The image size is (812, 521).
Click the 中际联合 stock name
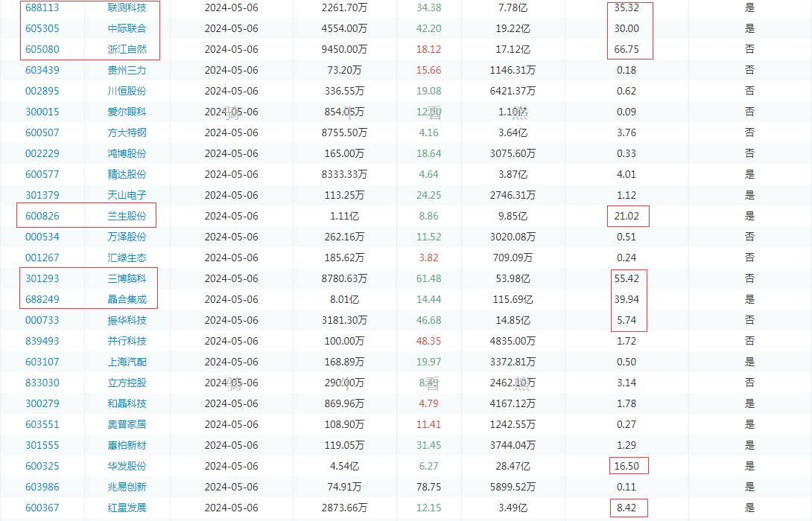coord(127,29)
